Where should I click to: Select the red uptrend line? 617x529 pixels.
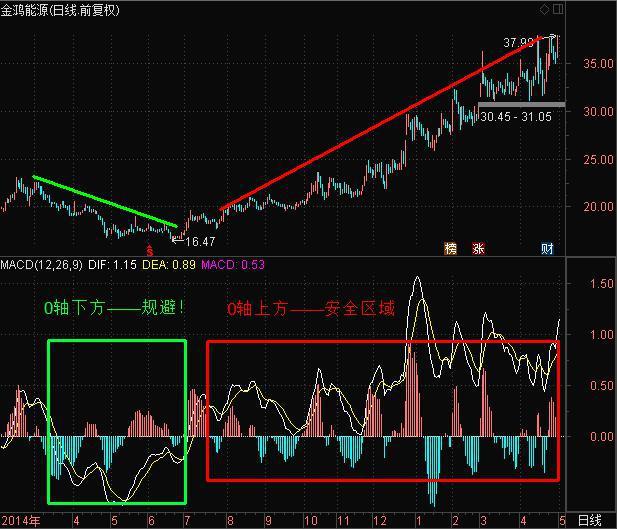(380, 123)
